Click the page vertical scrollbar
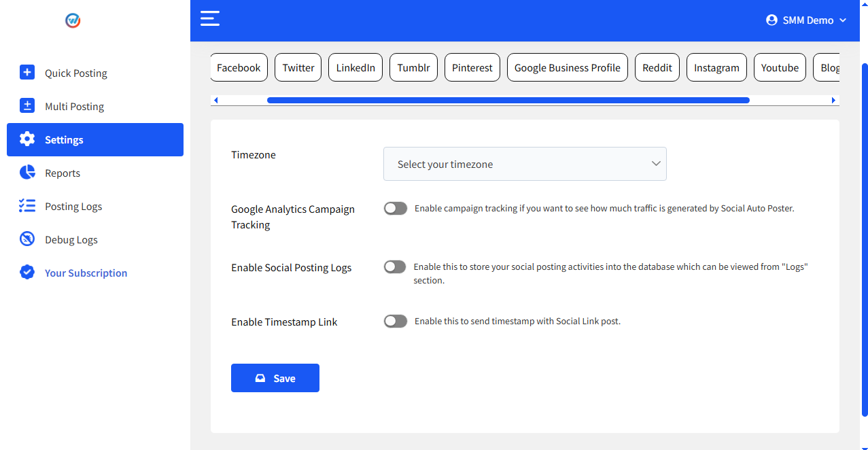The height and width of the screenshot is (450, 868). (x=865, y=239)
